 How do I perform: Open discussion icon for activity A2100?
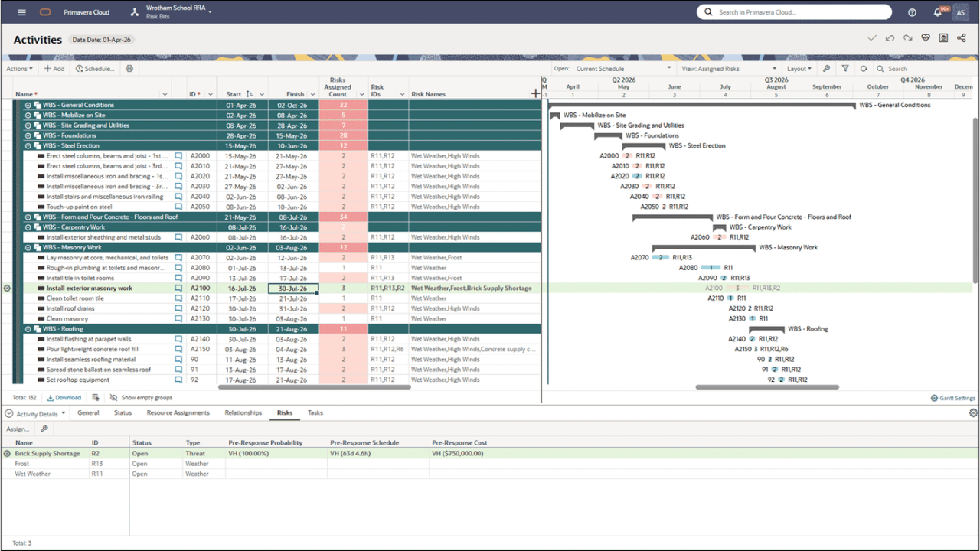tap(178, 289)
